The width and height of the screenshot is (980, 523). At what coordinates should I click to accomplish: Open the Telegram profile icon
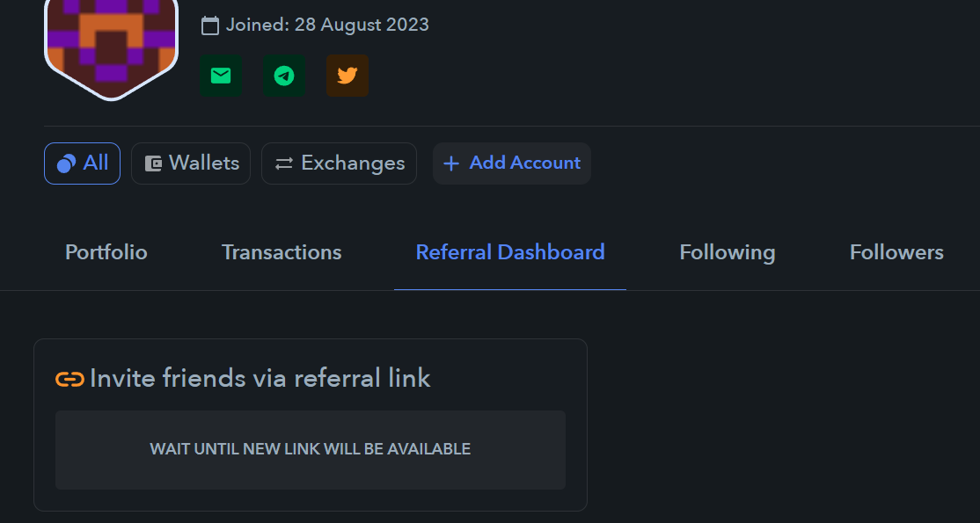(x=284, y=76)
